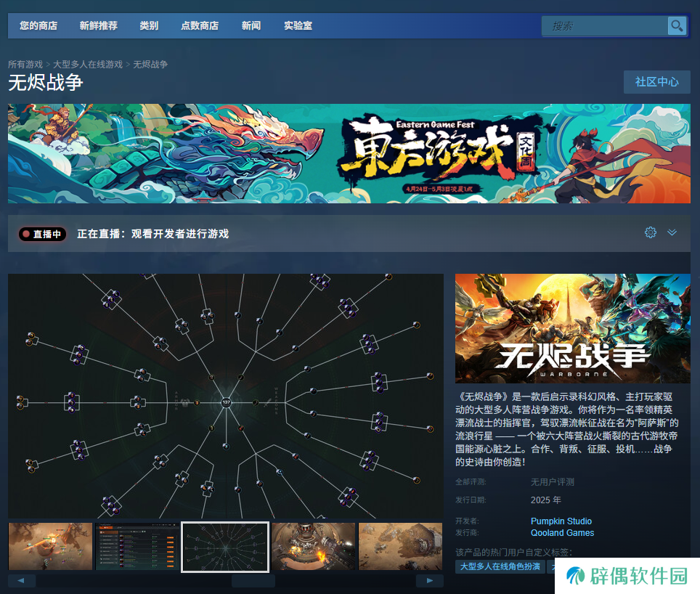Open the broadcast settings gear icon
Viewport: 700px width, 594px height.
click(651, 232)
